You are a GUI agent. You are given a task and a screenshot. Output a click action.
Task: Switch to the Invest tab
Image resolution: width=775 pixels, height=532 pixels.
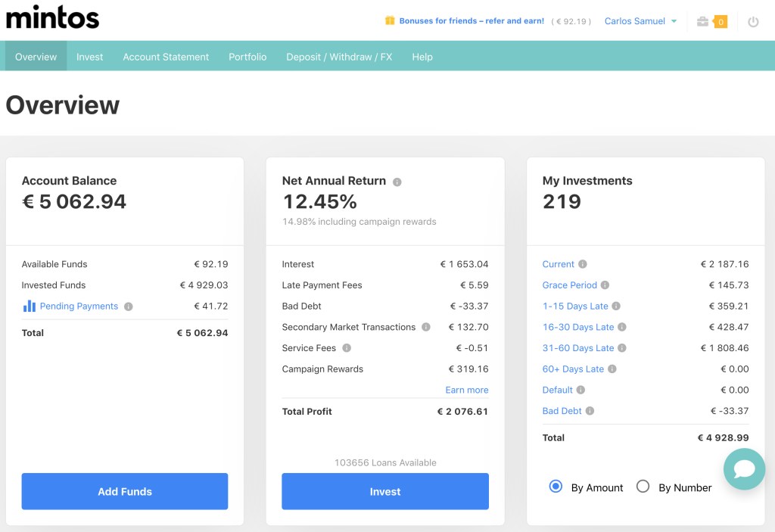click(89, 56)
